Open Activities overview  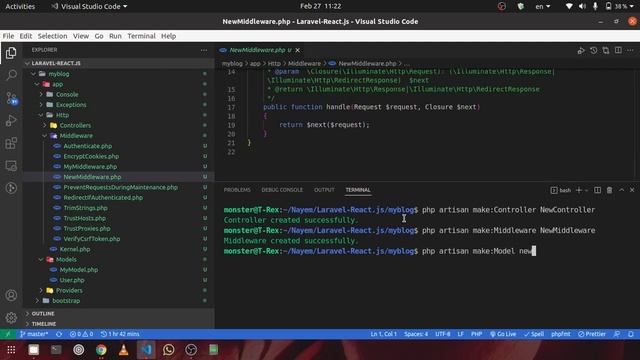coord(20,6)
